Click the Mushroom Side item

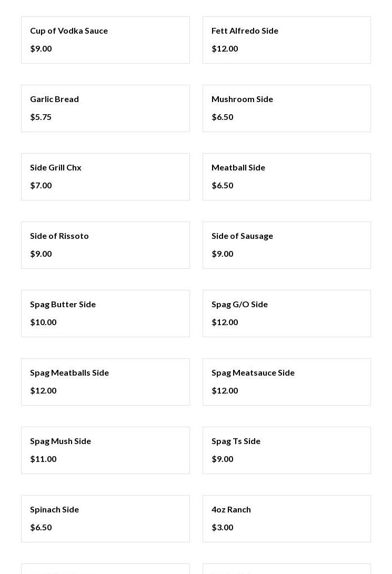(x=286, y=108)
